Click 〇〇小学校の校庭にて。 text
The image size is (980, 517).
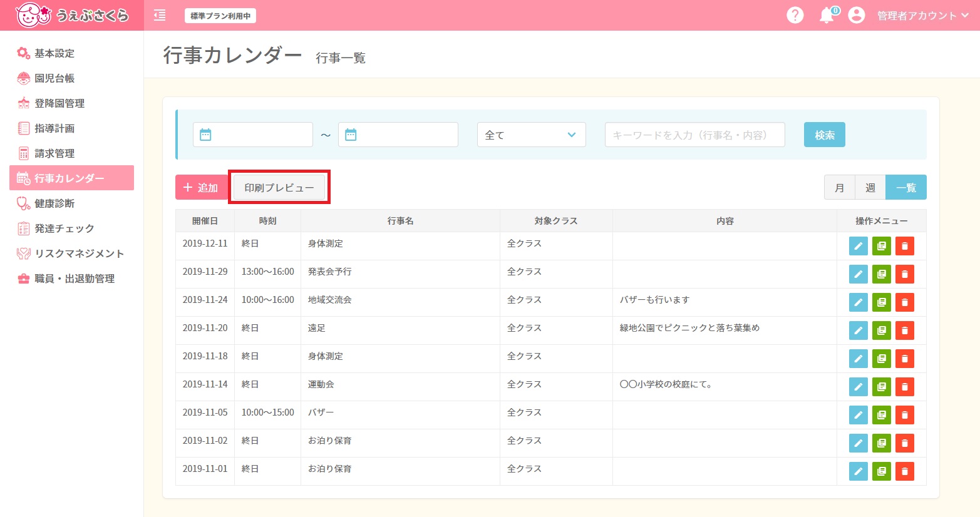point(666,384)
